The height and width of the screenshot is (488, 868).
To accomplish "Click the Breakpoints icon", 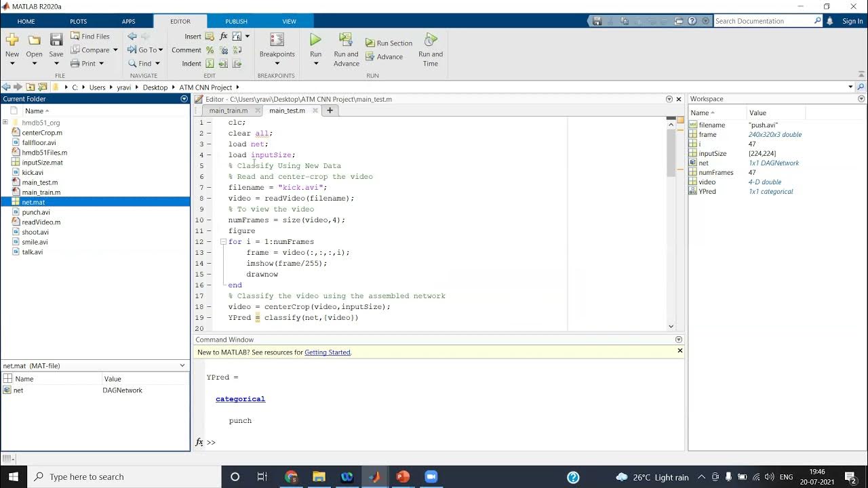I will click(x=277, y=40).
